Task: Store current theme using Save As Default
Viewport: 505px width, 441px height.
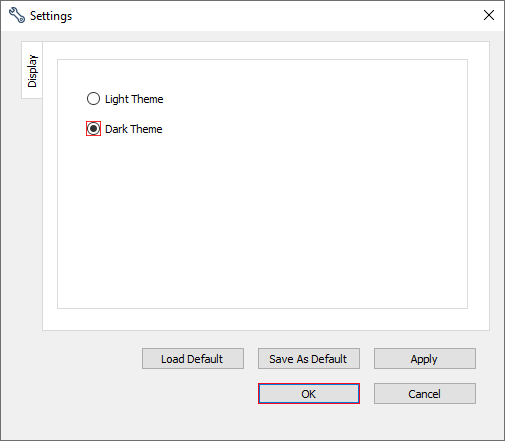Action: [x=309, y=359]
